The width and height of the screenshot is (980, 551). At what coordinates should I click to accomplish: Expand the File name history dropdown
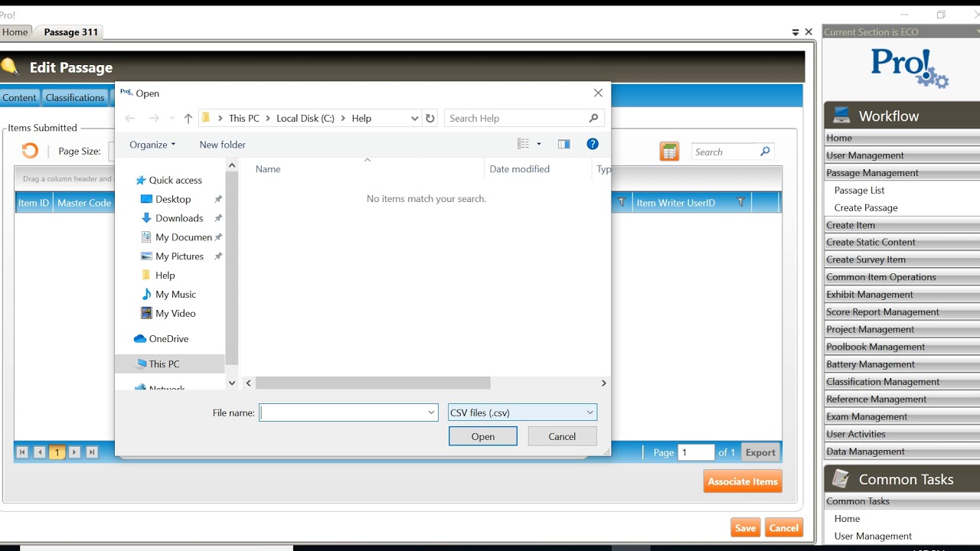tap(431, 412)
